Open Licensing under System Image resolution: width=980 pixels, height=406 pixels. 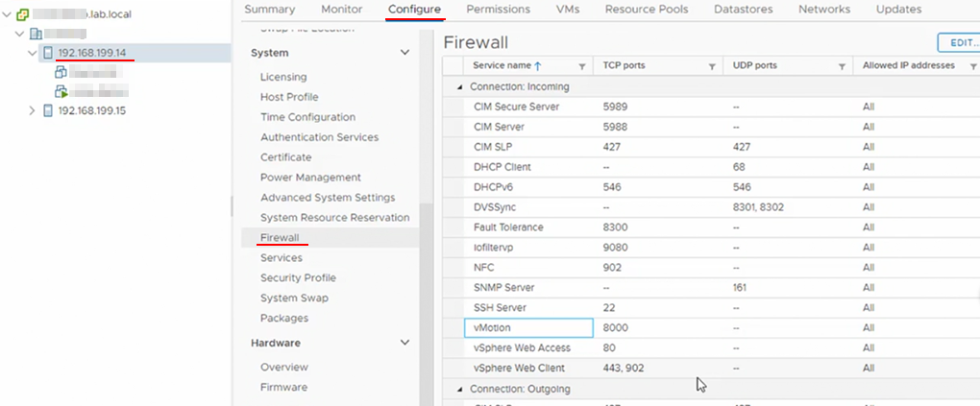283,77
